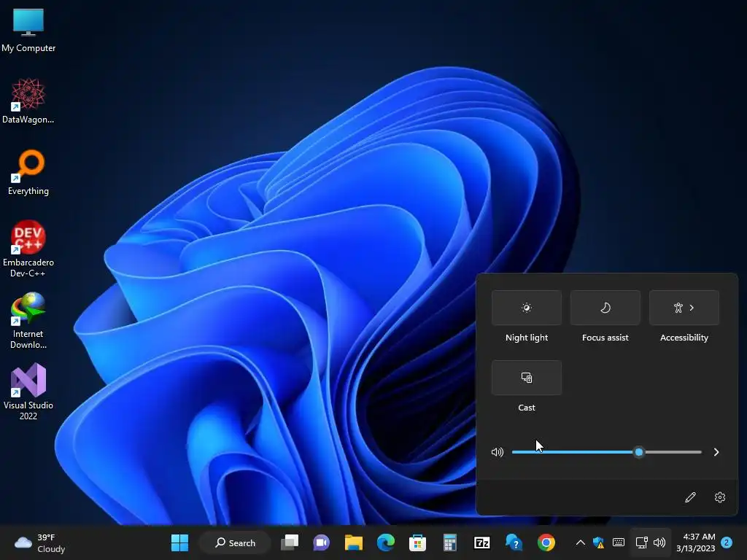The width and height of the screenshot is (747, 560).
Task: Toggle the Focus assist quick setting
Action: [605, 308]
